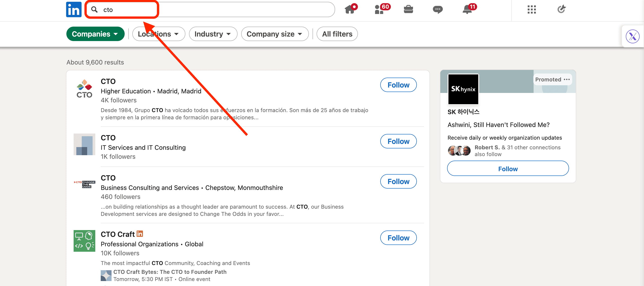Open the Promoted ad options menu
This screenshot has width=644, height=286.
(x=567, y=79)
